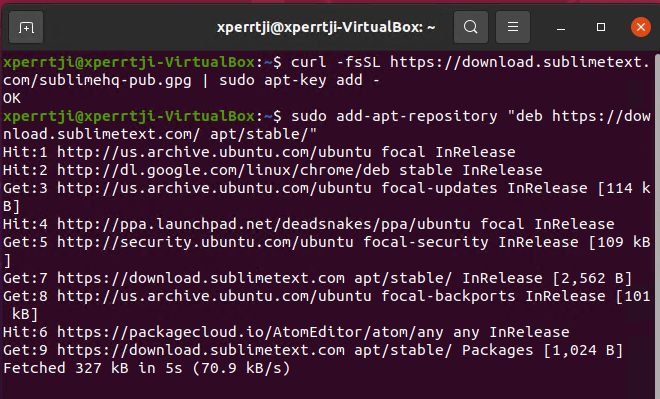Screen dimensions: 660x399
Task: Open the archive URL on the focal-backports line
Action: coord(214,296)
